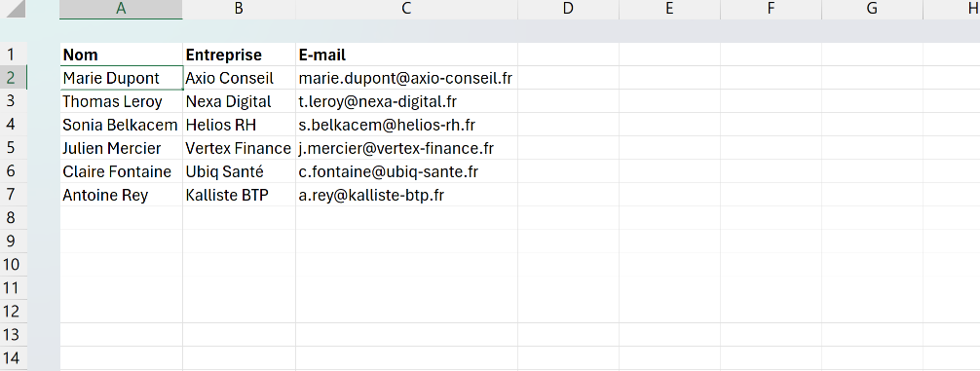
Task: Select column F header
Action: [771, 9]
